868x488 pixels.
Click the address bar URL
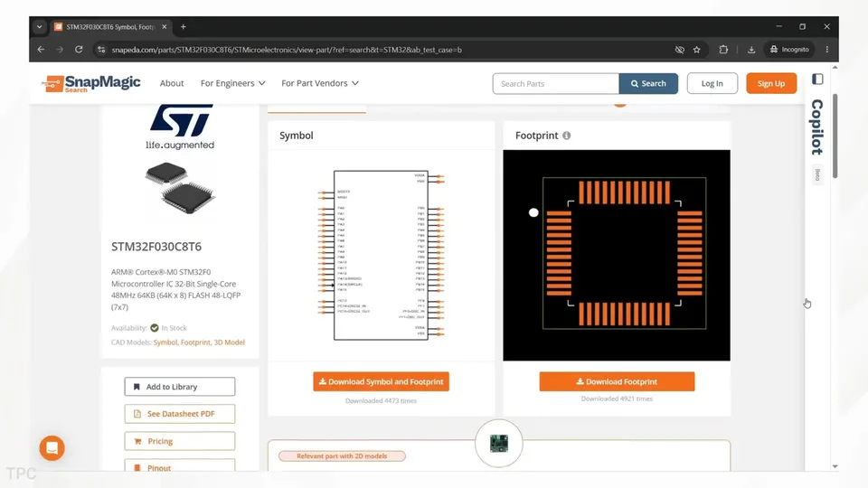[x=287, y=50]
